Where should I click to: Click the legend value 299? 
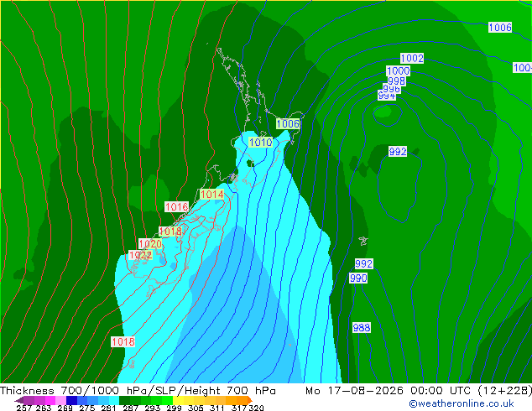174,408
